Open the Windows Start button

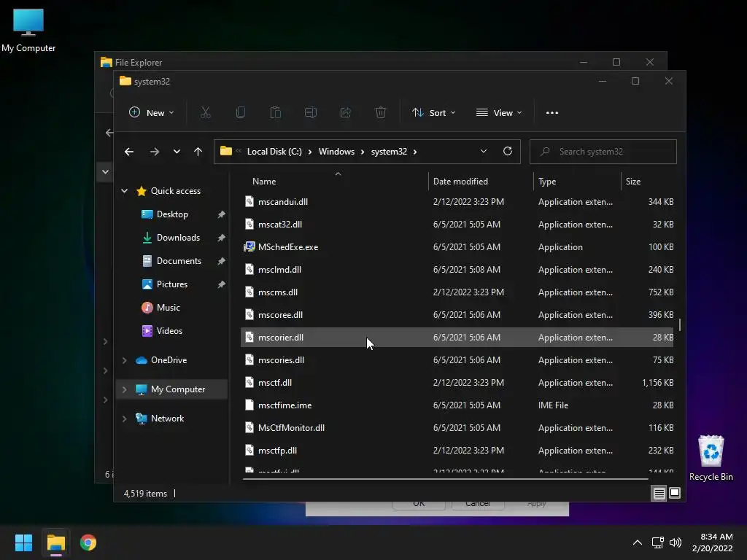23,542
